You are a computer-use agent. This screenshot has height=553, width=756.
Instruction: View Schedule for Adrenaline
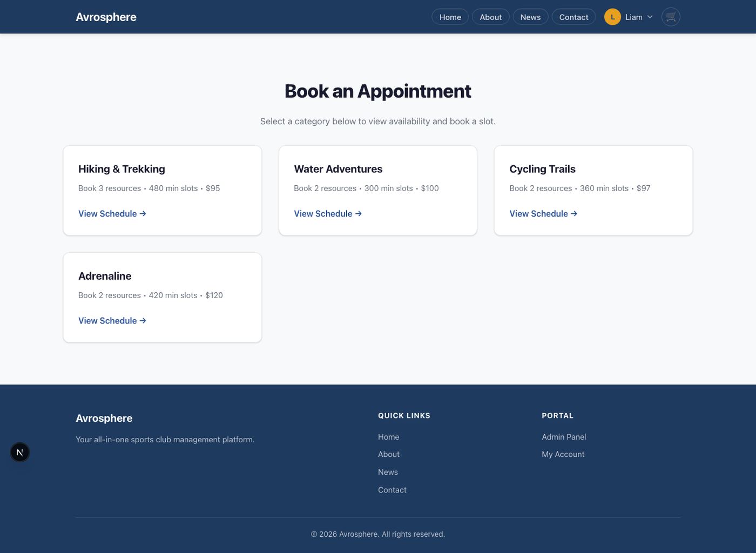coord(112,321)
